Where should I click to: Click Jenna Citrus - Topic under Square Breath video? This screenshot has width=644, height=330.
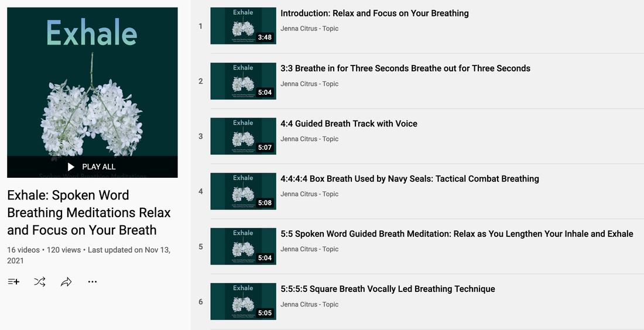[309, 304]
